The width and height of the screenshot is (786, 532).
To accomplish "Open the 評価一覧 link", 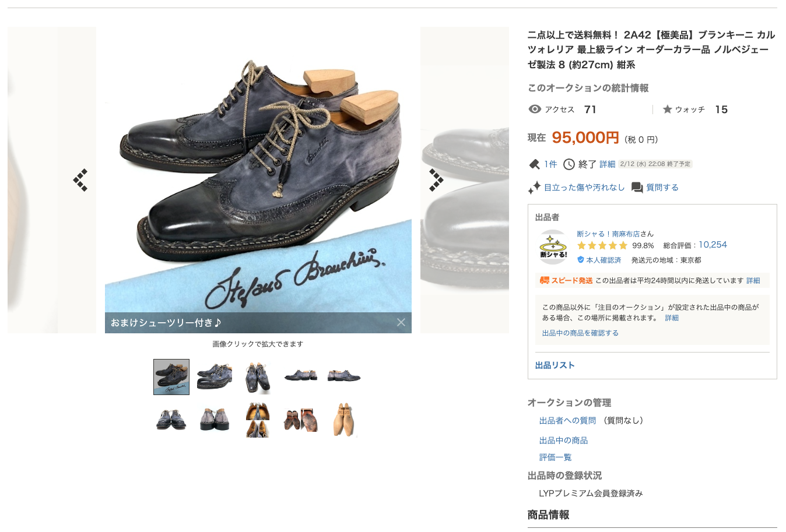I will coord(555,457).
